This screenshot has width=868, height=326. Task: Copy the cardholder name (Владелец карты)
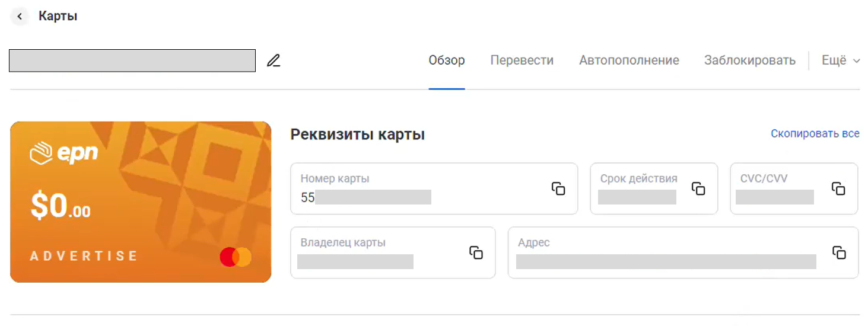pos(476,253)
